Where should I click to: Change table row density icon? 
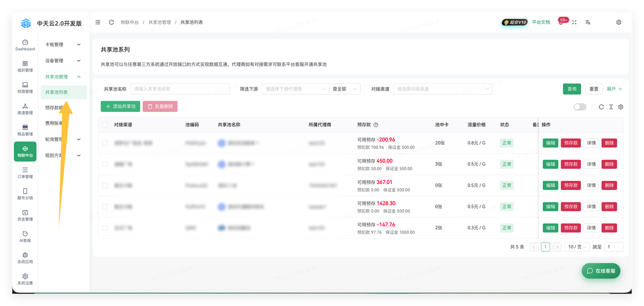pos(611,107)
